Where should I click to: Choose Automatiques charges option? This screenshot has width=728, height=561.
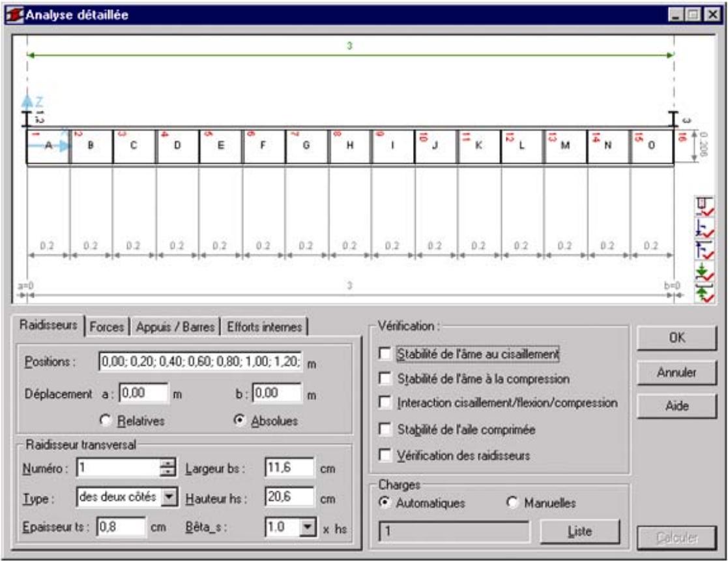point(384,502)
